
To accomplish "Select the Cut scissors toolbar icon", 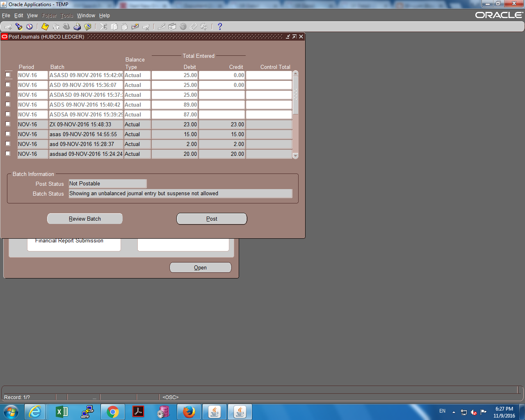I will 103,26.
